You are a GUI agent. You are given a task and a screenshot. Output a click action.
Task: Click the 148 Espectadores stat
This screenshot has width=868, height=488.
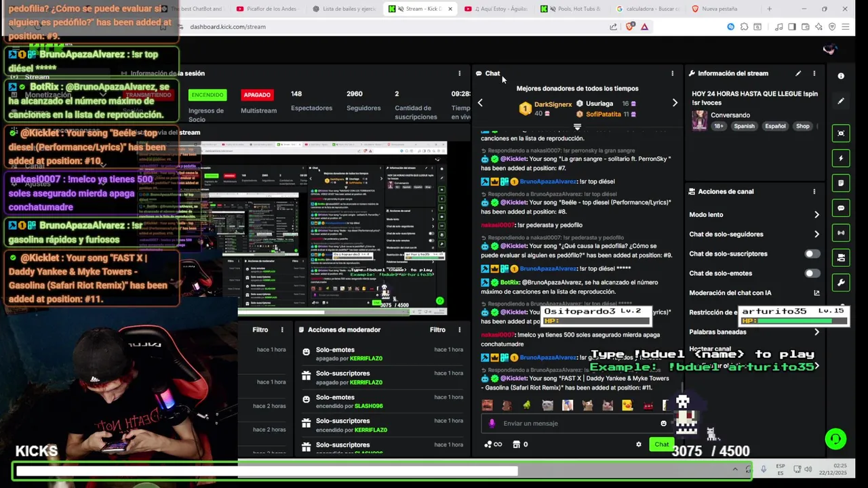[311, 101]
